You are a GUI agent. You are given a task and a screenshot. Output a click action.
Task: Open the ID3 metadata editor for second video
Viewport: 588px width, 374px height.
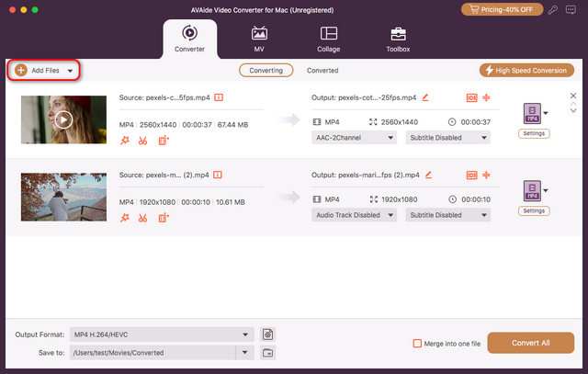pyautogui.click(x=470, y=174)
